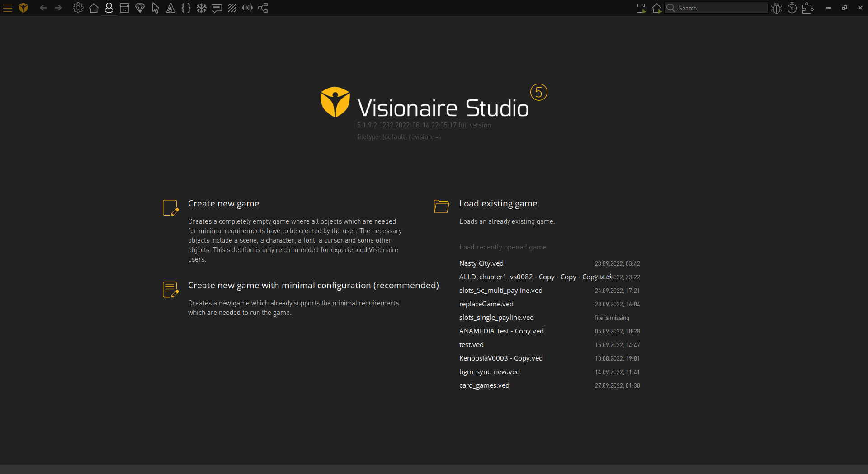Open the Items diamond icon
868x474 pixels.
tap(140, 8)
